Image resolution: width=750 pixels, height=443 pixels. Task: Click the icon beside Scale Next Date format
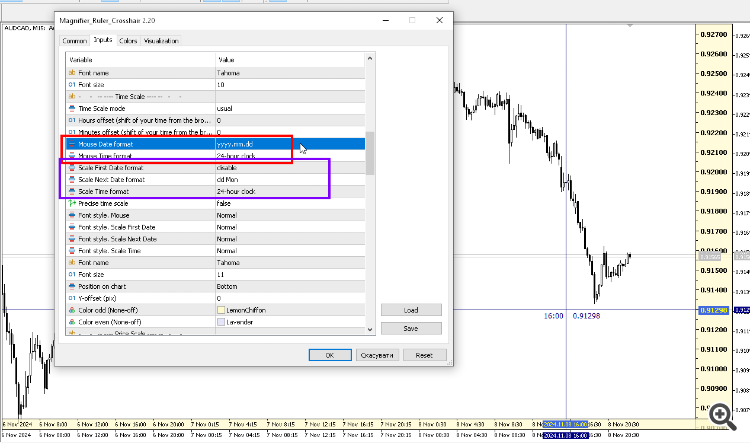pyautogui.click(x=72, y=179)
